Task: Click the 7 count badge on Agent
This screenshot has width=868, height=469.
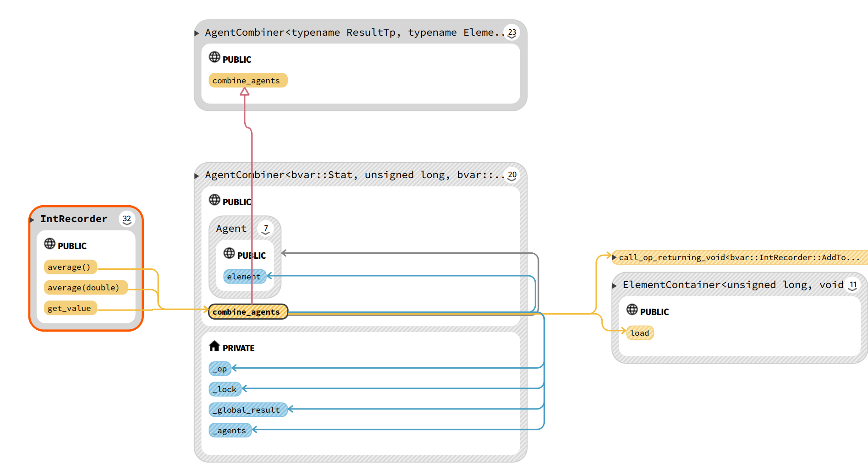Action: tap(266, 229)
